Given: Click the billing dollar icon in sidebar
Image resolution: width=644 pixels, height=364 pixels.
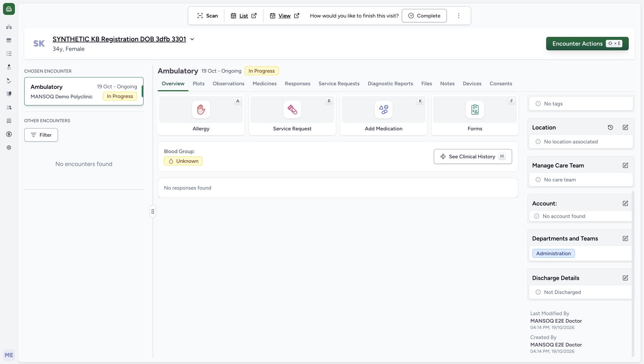Looking at the screenshot, I should 9,134.
